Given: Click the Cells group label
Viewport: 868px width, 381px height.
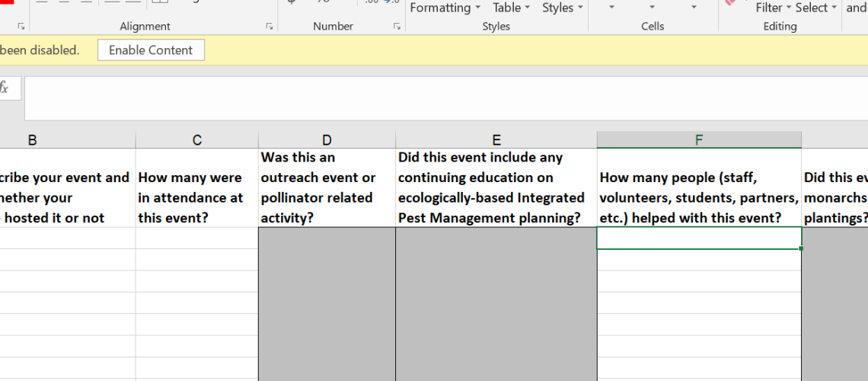Looking at the screenshot, I should pos(652,26).
